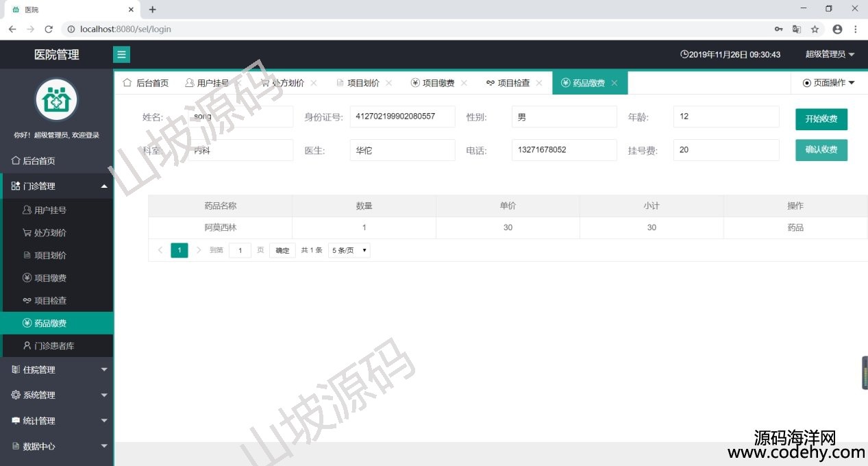
Task: Switch to 项目检查 tab
Action: (508, 83)
